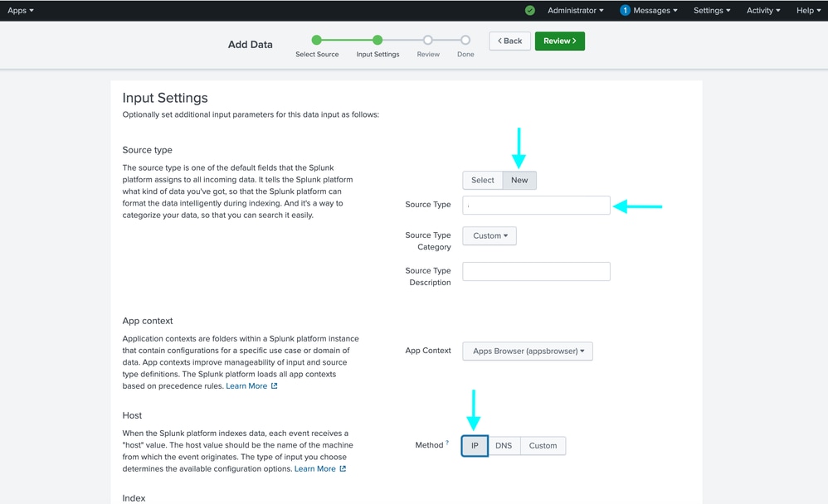Click the 'App context' section heading
Screen dimensions: 828x504
tap(148, 321)
